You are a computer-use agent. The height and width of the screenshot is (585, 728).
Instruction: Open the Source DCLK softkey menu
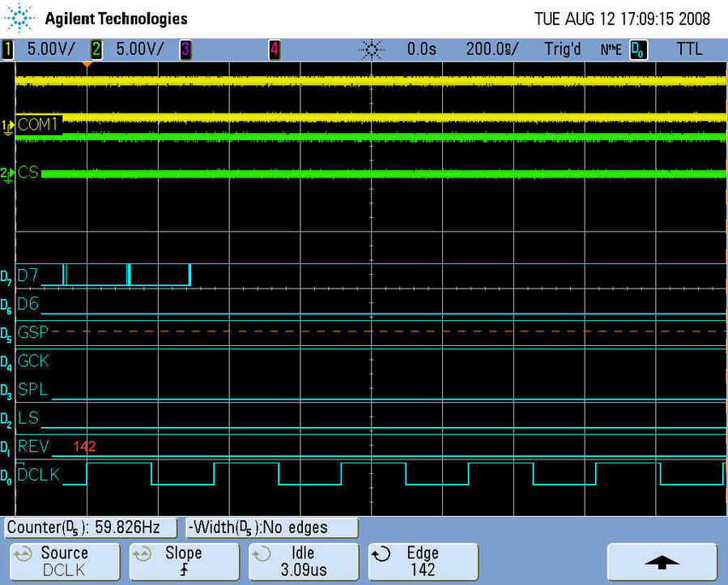63,561
